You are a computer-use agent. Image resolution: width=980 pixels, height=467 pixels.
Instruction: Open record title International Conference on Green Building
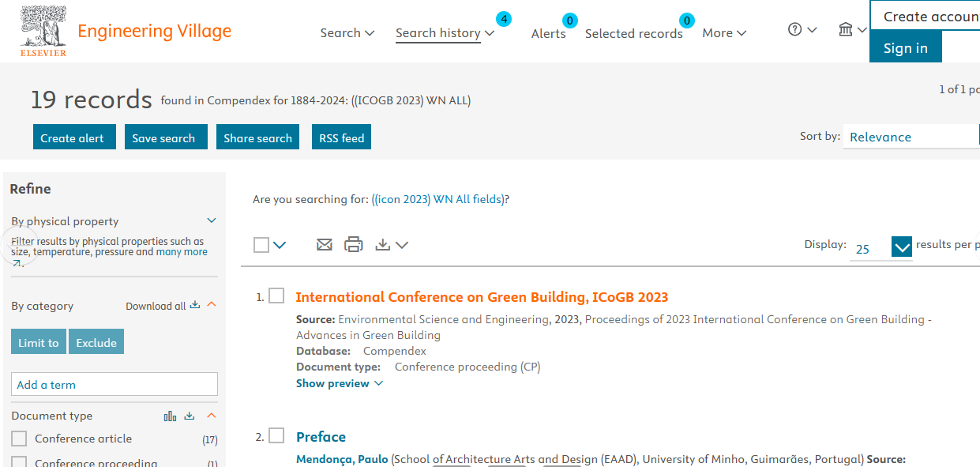482,297
